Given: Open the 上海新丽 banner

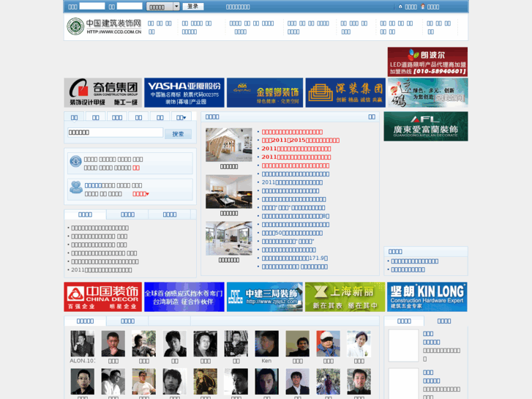Looking at the screenshot, I should click(x=345, y=297).
